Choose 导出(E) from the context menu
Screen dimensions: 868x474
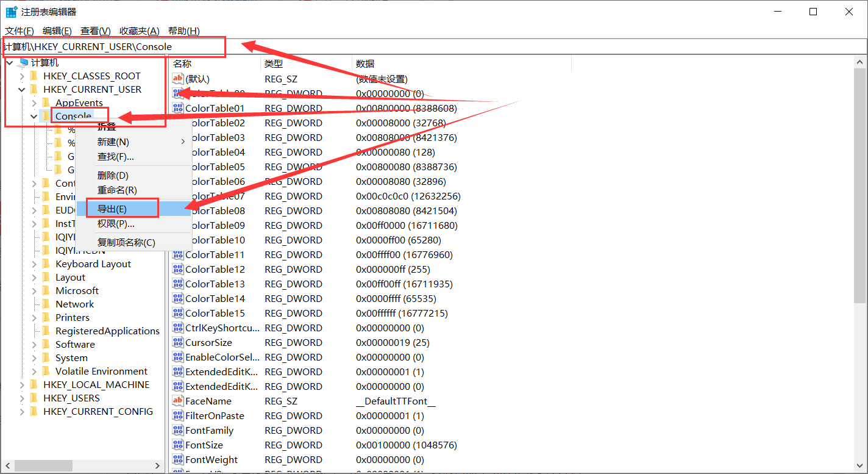(133, 209)
